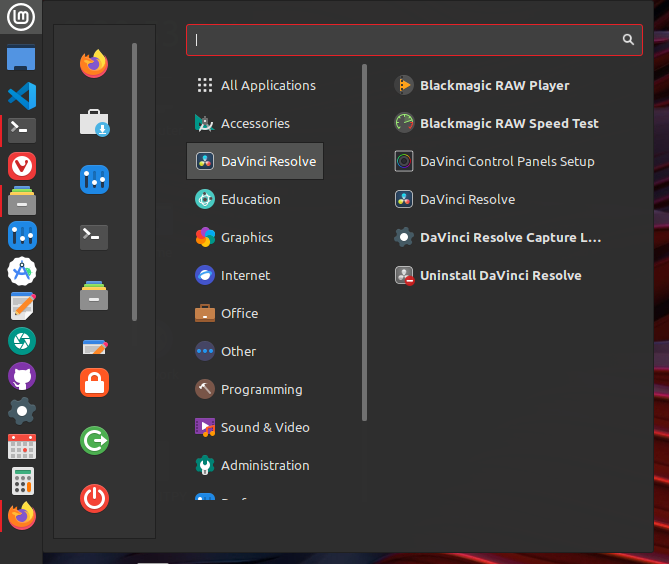
Task: Open the Office category
Action: (x=255, y=313)
